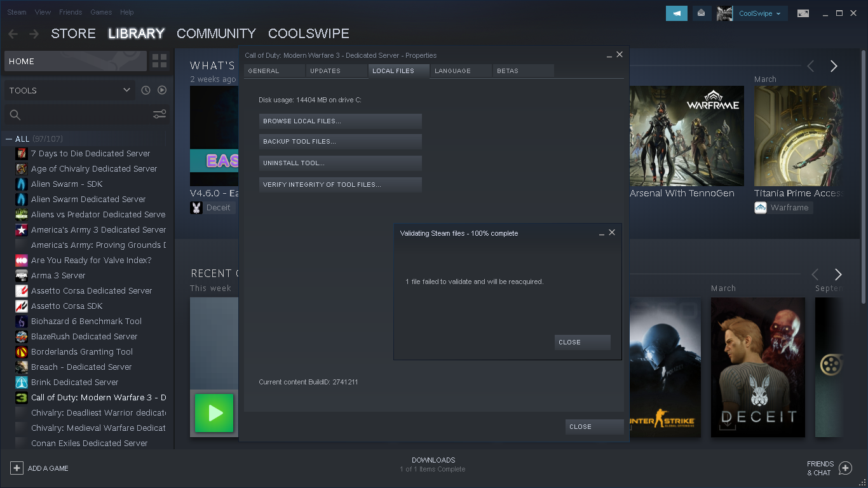The image size is (868, 488).
Task: Collapse the ALL library category
Action: pyautogui.click(x=9, y=139)
